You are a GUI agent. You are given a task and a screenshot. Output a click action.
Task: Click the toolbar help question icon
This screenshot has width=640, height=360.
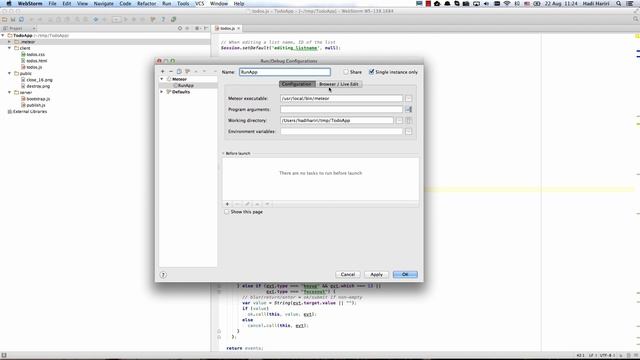tap(163, 19)
